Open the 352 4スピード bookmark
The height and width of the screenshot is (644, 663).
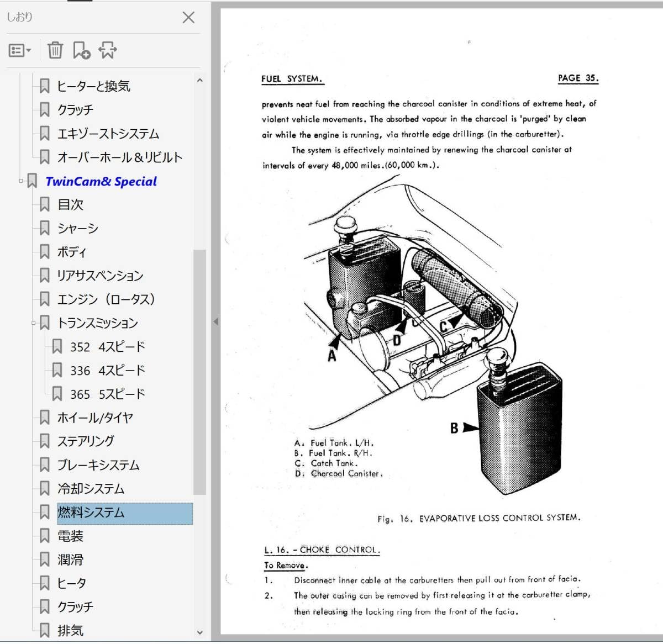click(107, 347)
